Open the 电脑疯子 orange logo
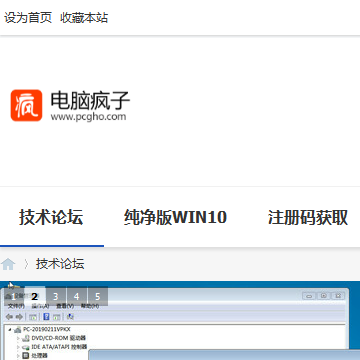The height and width of the screenshot is (360, 360). 26,105
